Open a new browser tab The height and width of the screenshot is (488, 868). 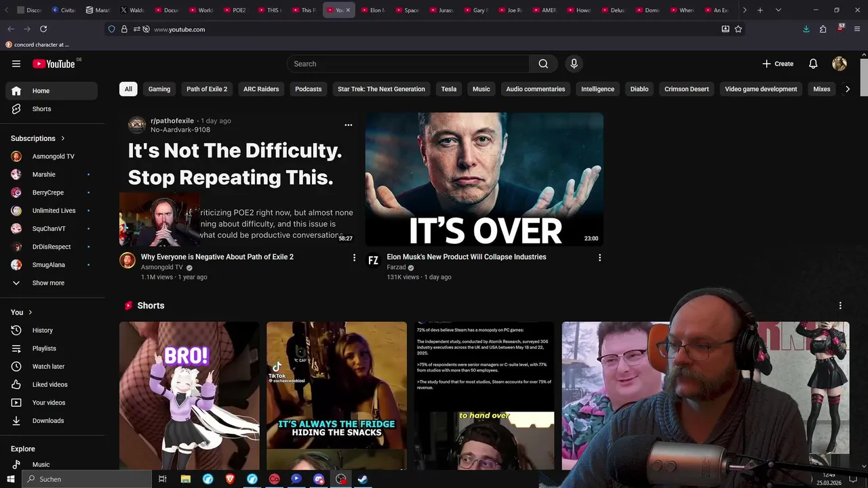760,10
